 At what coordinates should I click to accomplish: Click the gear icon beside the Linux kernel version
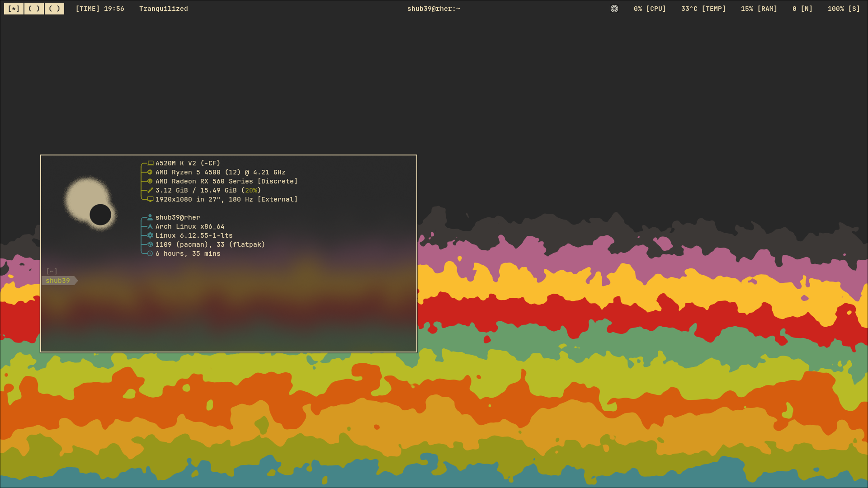[150, 235]
